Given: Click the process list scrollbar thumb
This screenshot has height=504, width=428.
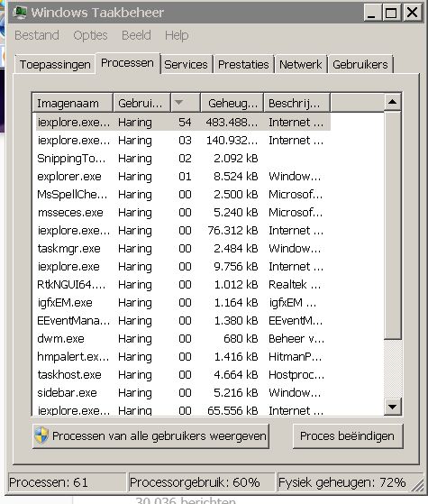Looking at the screenshot, I should pos(392,225).
